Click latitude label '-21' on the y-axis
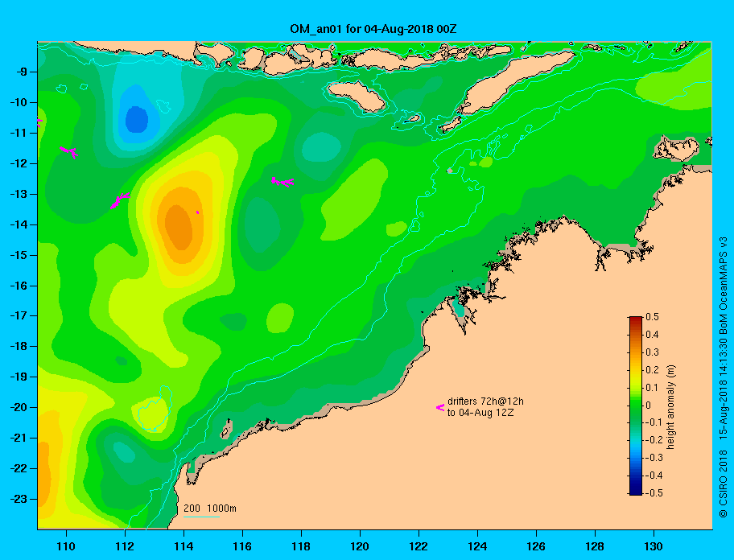Image resolution: width=734 pixels, height=560 pixels. pos(19,438)
